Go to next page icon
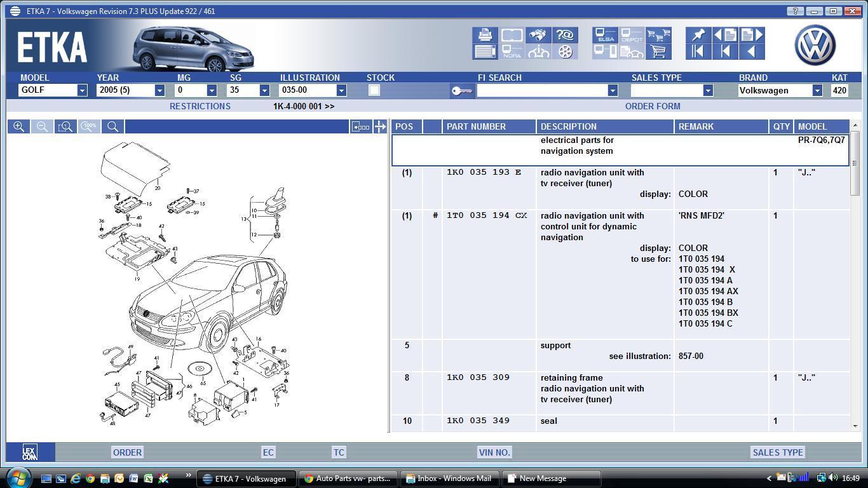 (751, 35)
